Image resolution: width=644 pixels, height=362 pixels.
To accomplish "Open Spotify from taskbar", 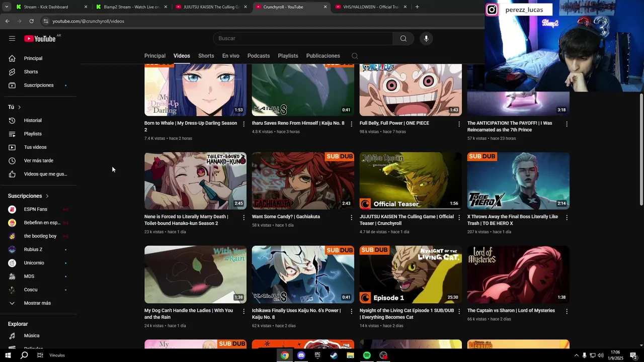I will click(367, 355).
